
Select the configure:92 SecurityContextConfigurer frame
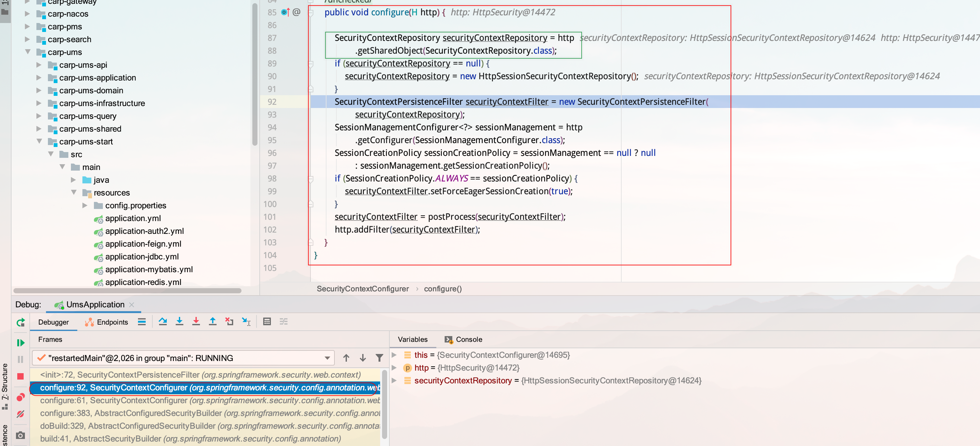click(x=171, y=388)
